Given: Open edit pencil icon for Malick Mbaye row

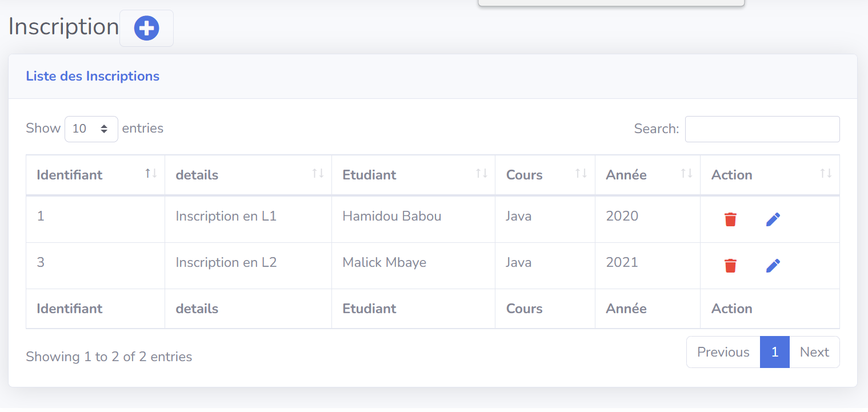Looking at the screenshot, I should (x=773, y=265).
